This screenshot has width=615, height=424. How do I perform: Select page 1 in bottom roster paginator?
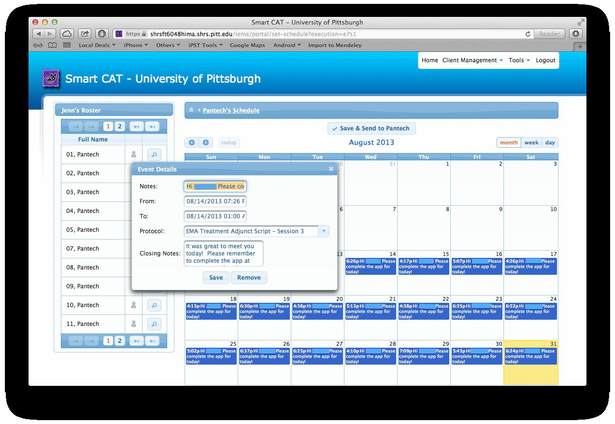click(108, 341)
